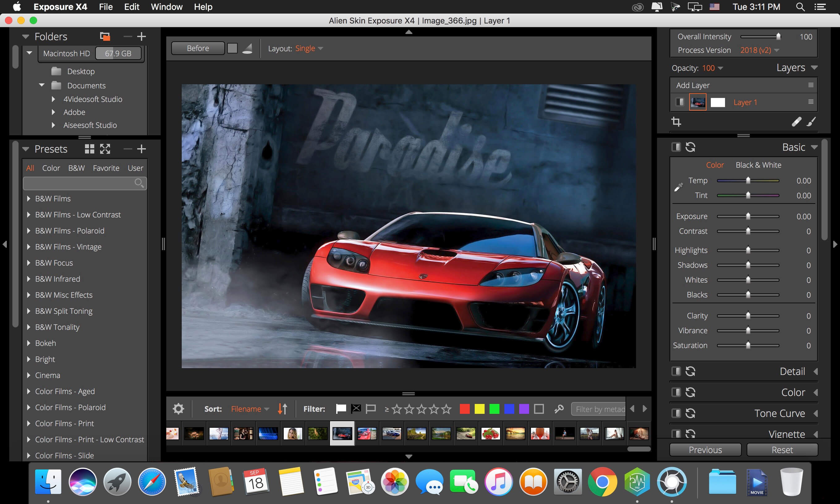Reverse sort direction arrows icon
Screen dimensions: 840x504
[282, 409]
